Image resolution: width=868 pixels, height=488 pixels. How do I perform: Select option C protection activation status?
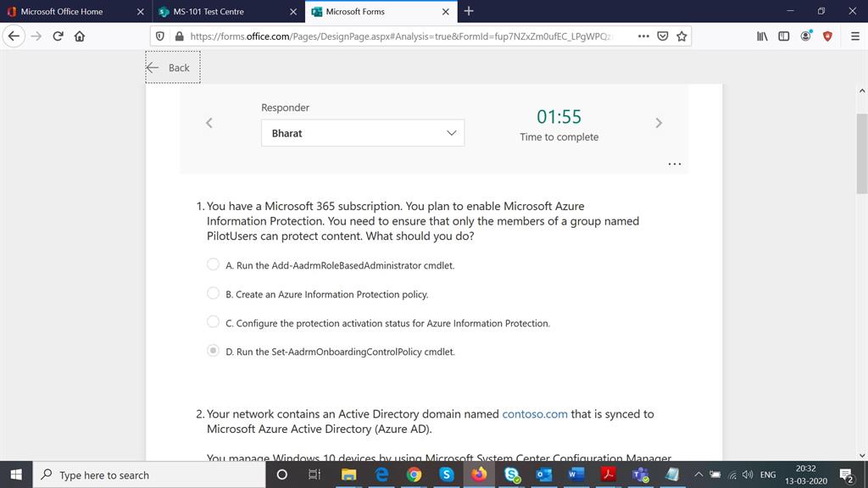pyautogui.click(x=213, y=322)
